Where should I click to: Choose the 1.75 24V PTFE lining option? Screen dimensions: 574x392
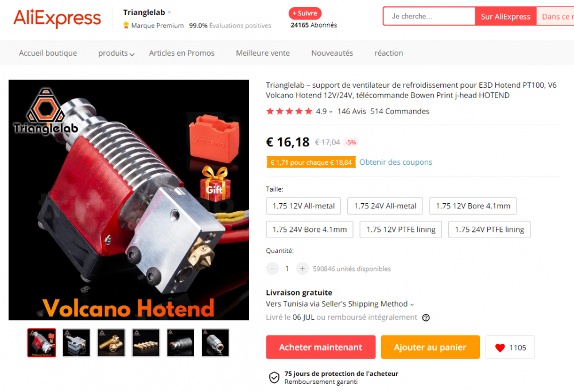click(x=490, y=230)
